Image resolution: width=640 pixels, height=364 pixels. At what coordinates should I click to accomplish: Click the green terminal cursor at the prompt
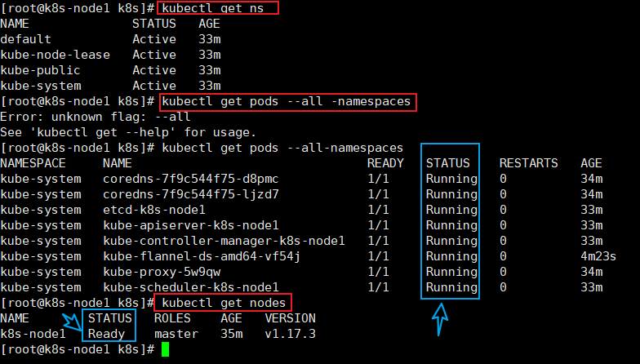(x=165, y=349)
